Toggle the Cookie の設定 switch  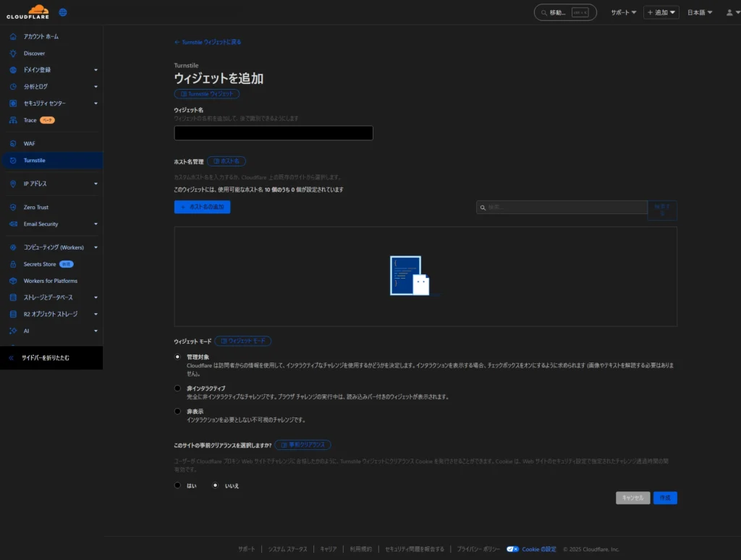513,549
